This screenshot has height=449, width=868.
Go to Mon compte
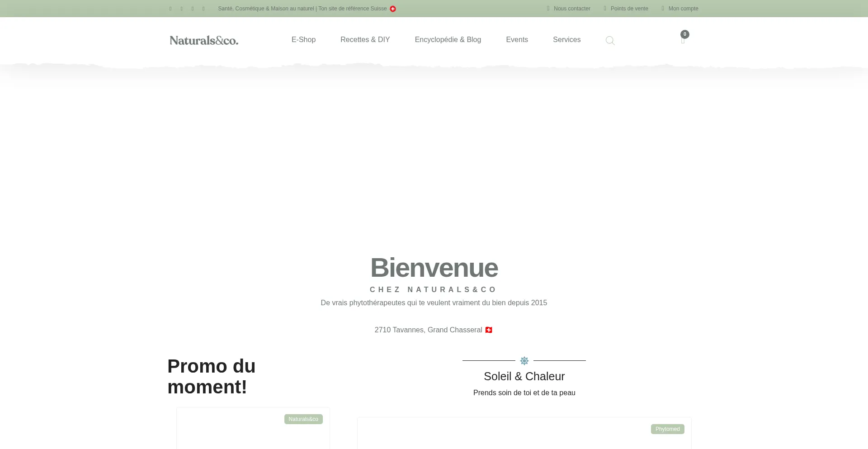(x=680, y=9)
